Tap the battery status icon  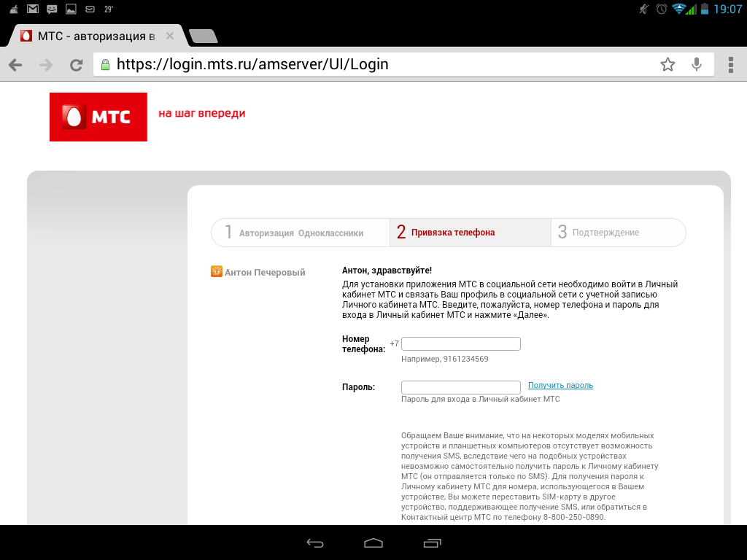coord(705,9)
